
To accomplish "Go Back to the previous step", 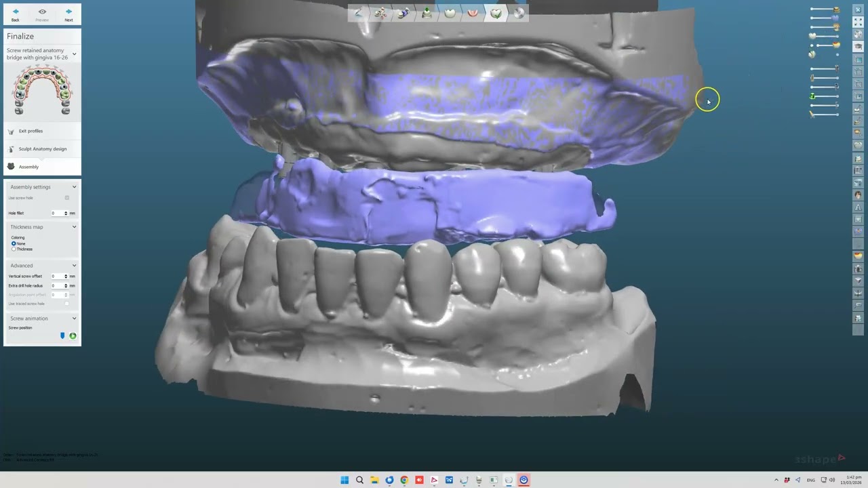I will (x=15, y=14).
